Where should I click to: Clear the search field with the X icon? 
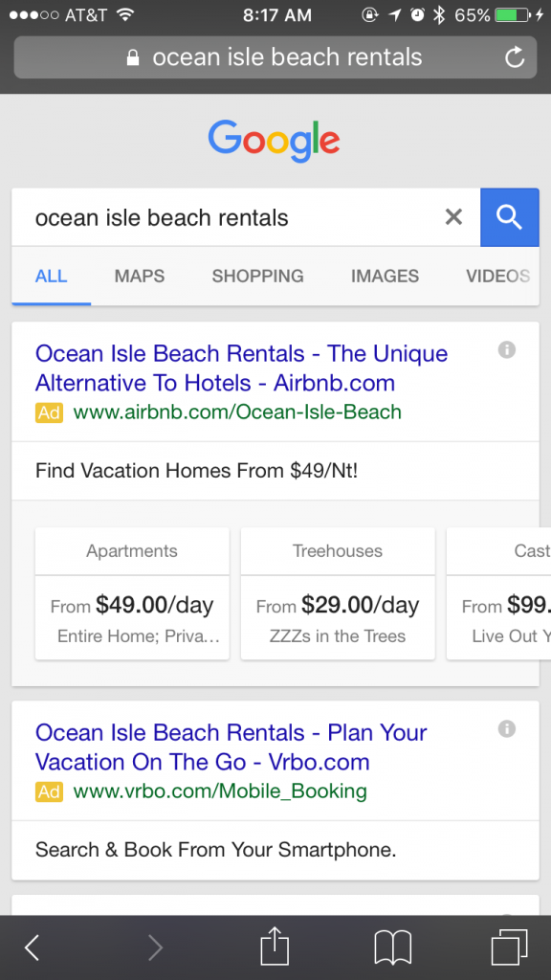coord(453,217)
